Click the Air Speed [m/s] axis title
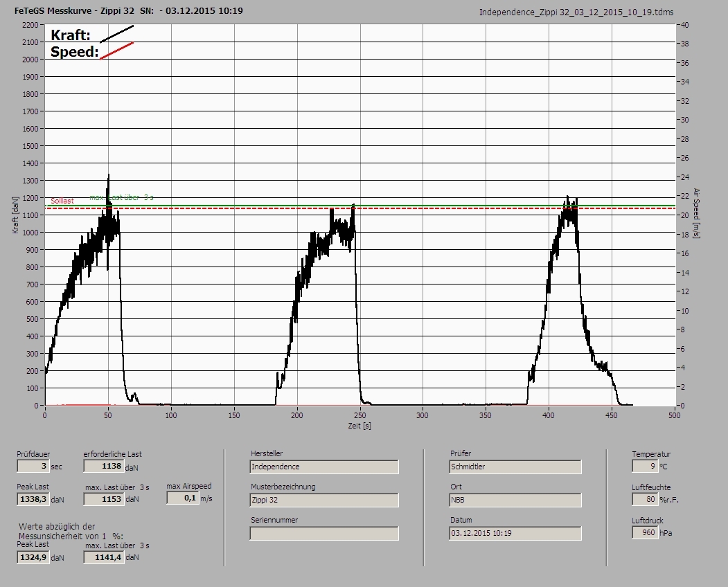Screen dimensions: 728x587 point(696,213)
